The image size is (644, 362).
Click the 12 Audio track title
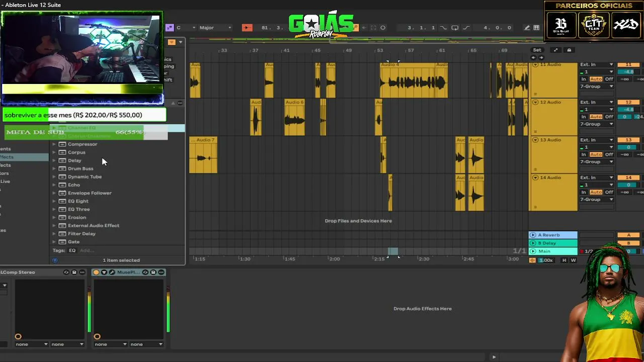(x=550, y=103)
